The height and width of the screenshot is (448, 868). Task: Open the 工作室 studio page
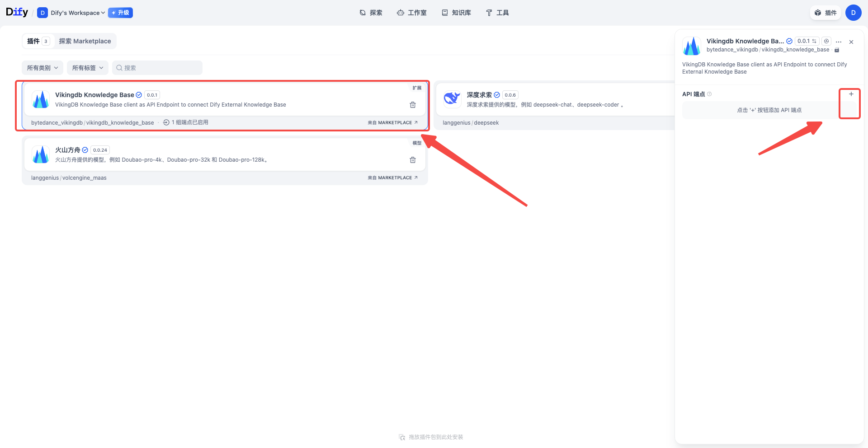(412, 13)
